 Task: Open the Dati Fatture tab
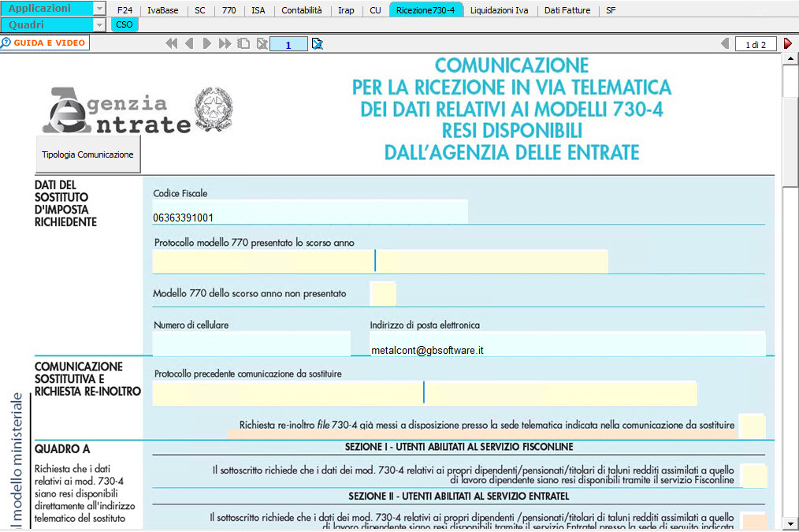pyautogui.click(x=567, y=10)
